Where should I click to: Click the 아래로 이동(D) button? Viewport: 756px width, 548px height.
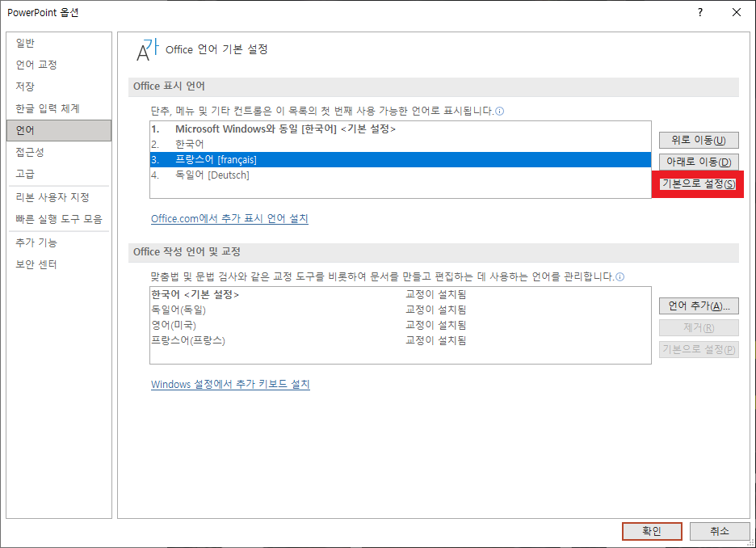(x=699, y=162)
